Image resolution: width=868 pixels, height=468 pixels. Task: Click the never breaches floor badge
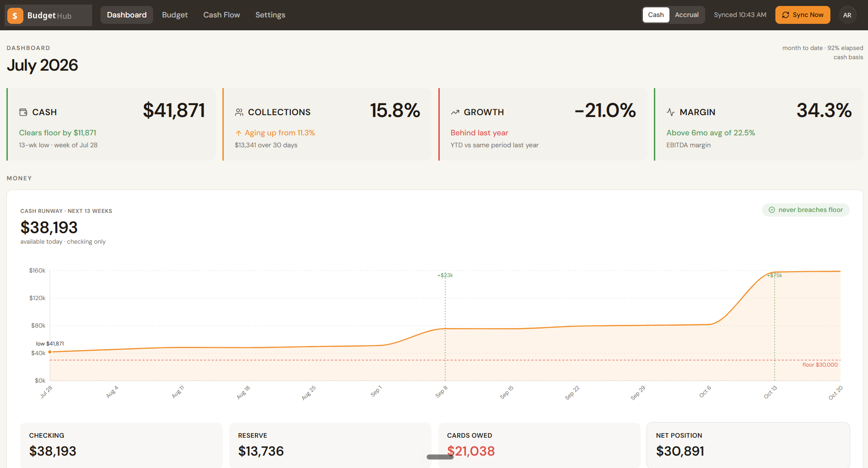[806, 210]
